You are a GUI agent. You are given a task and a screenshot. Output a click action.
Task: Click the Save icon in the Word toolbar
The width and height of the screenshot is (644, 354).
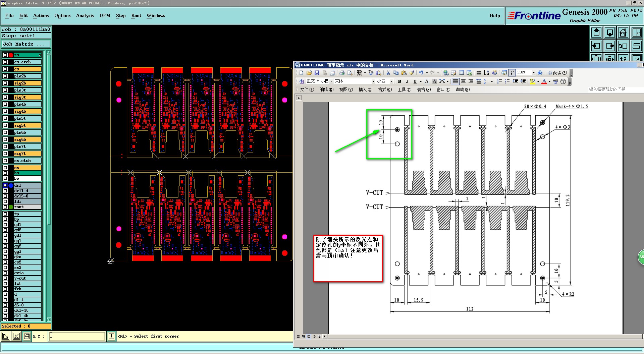[317, 73]
